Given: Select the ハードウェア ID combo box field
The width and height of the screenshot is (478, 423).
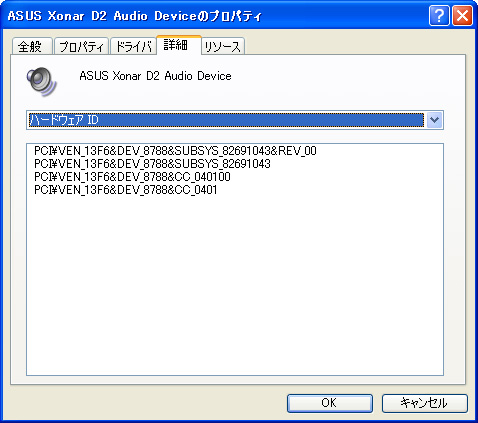Looking at the screenshot, I should point(235,120).
